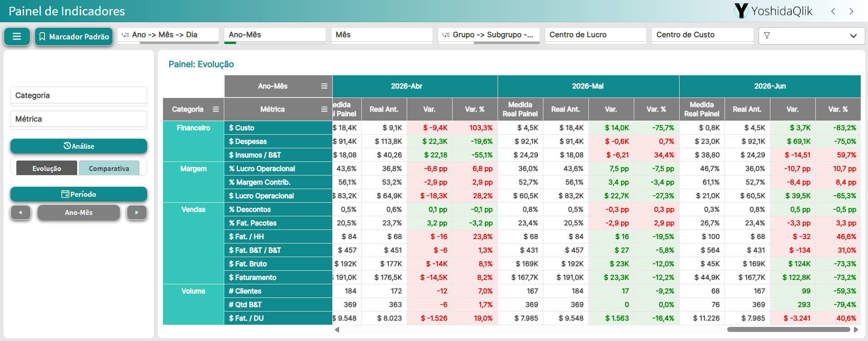Click the table's horizontal scrollbar thumb
This screenshot has width=868, height=341.
pyautogui.click(x=789, y=330)
